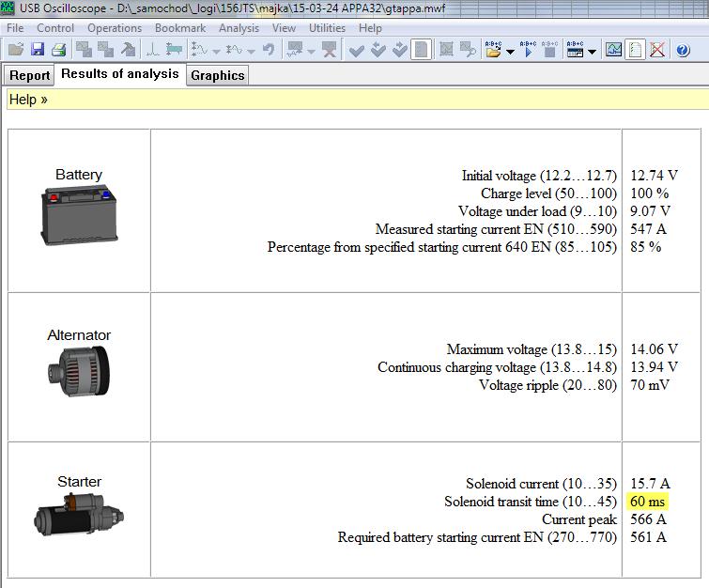The width and height of the screenshot is (709, 588).
Task: Expand the Help » link
Action: (x=28, y=100)
